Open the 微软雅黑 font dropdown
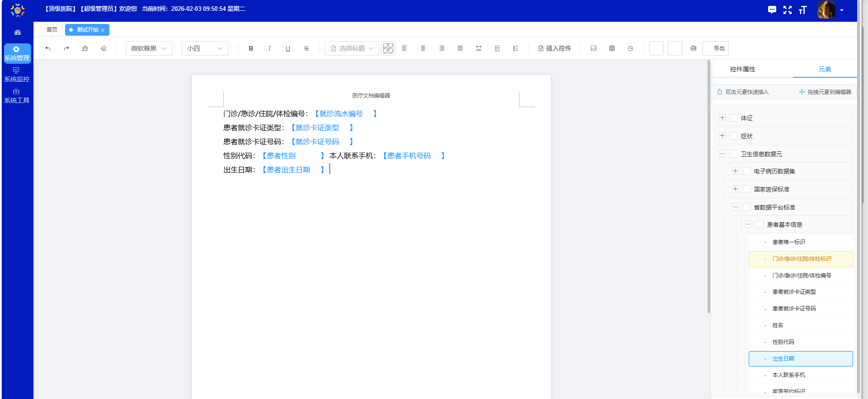This screenshot has width=868, height=399. [149, 48]
